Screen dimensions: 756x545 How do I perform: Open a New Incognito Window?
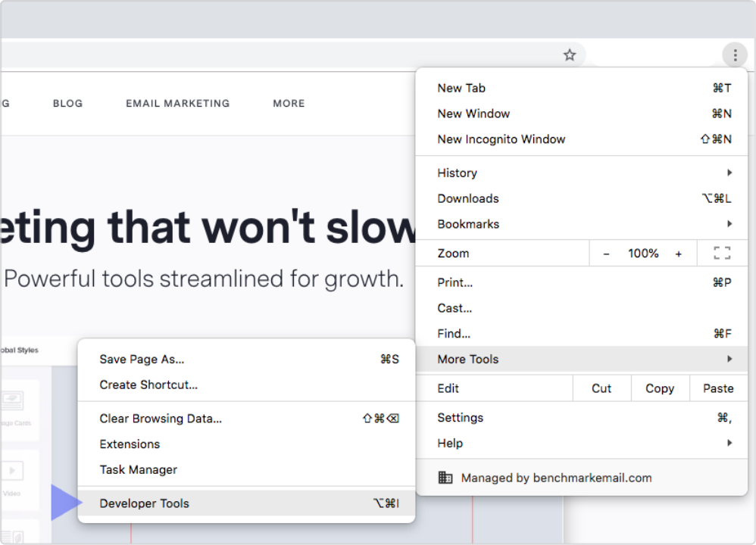[582, 139]
